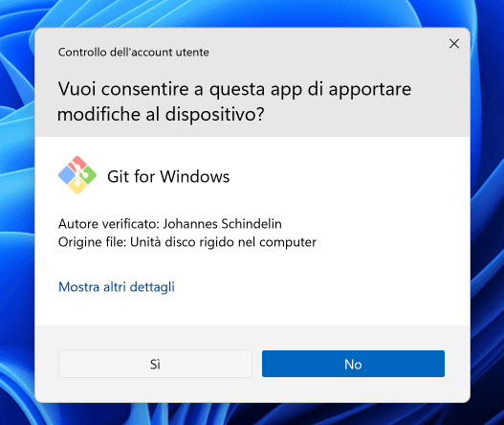Image resolution: width=504 pixels, height=425 pixels.
Task: Click the grey footer area between the buttons
Action: pyautogui.click(x=257, y=364)
